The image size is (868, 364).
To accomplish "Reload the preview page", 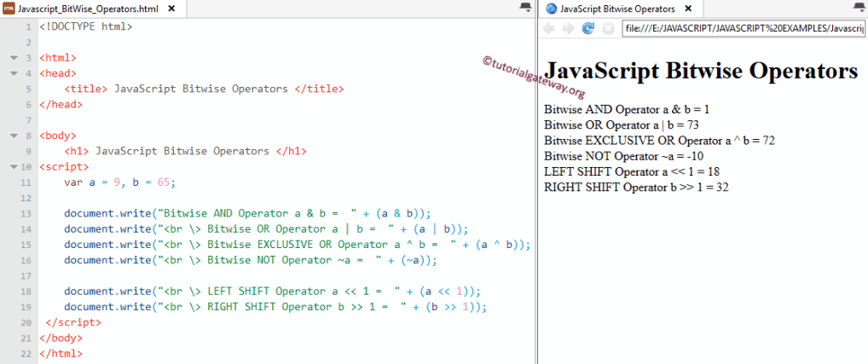I will (587, 28).
